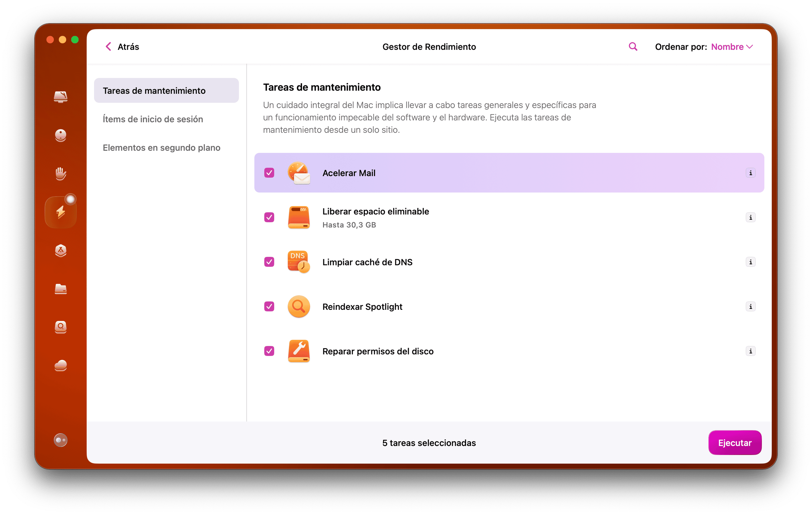Screen dimensions: 812x515
Task: Show info for Reindexar Spotlight
Action: [x=751, y=307]
